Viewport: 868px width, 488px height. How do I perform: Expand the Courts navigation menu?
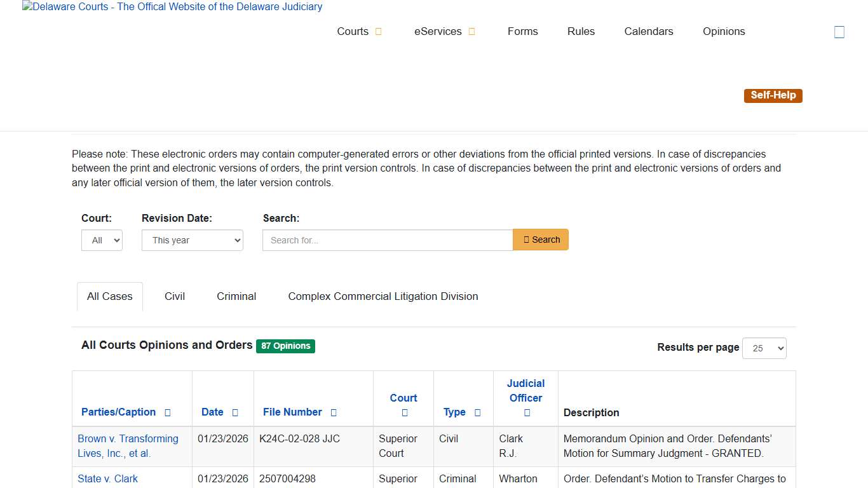(x=359, y=32)
